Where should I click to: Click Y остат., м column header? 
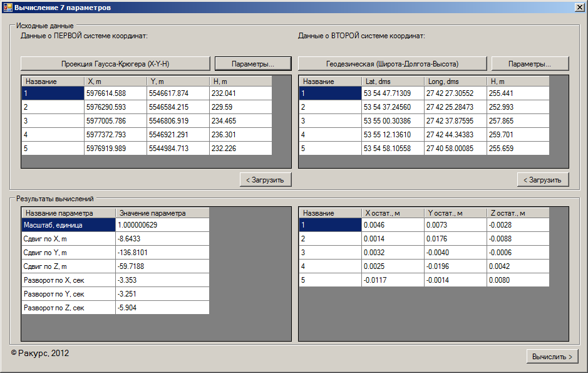tap(456, 213)
